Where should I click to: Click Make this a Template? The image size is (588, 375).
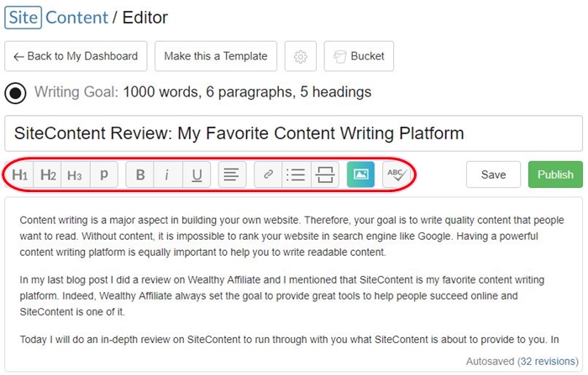[x=216, y=56]
